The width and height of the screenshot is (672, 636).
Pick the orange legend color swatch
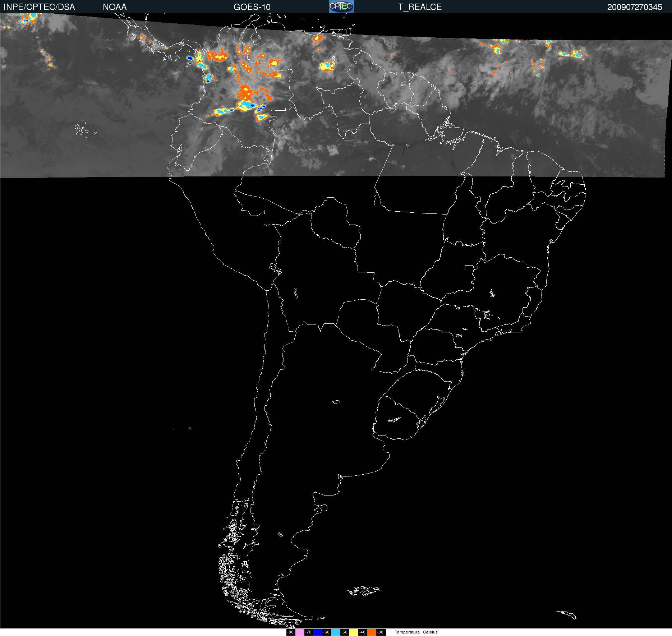372,632
